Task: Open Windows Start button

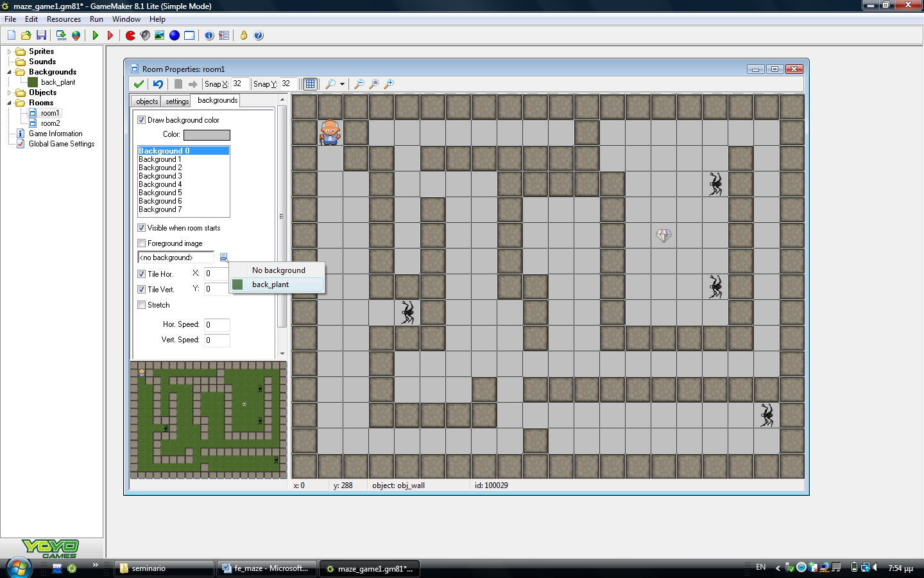Action: 19,568
